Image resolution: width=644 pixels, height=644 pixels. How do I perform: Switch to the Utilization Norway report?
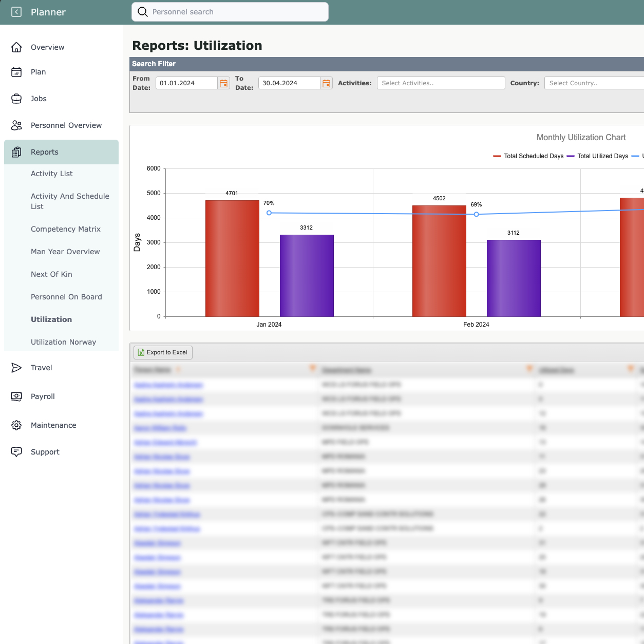(x=63, y=342)
